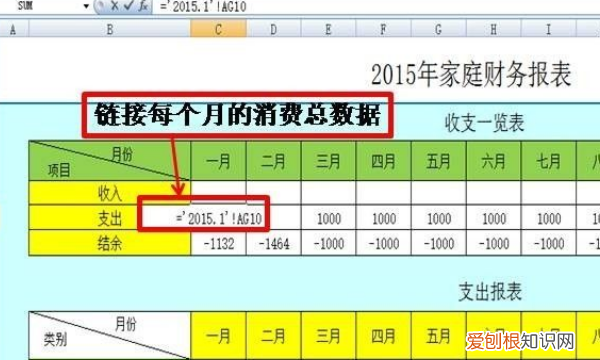Image resolution: width=600 pixels, height=360 pixels.
Task: Select 结余 value -1464 under 二月
Action: 273,243
